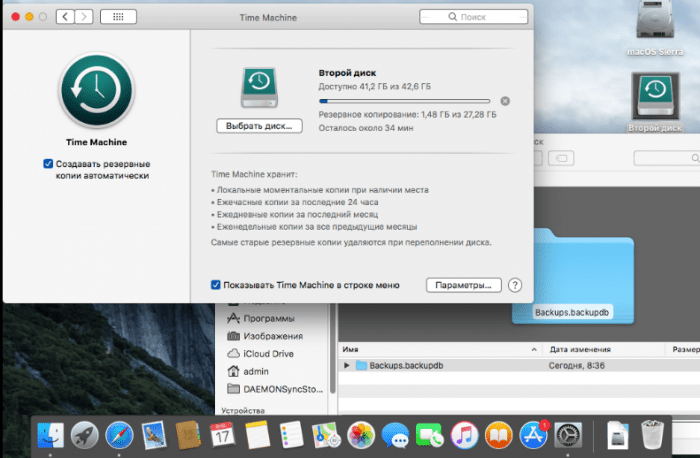700x458 pixels.
Task: Open Finder from the Dock
Action: click(50, 435)
